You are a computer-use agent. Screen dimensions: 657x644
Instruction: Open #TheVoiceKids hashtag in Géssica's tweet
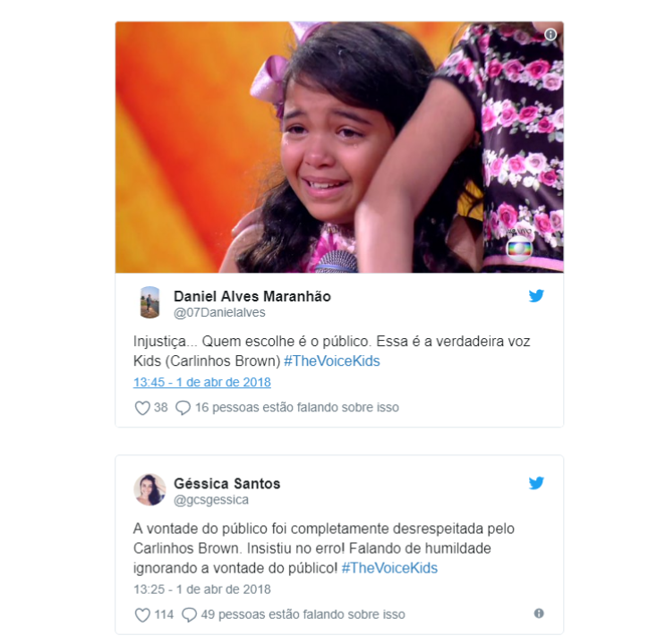pos(389,568)
